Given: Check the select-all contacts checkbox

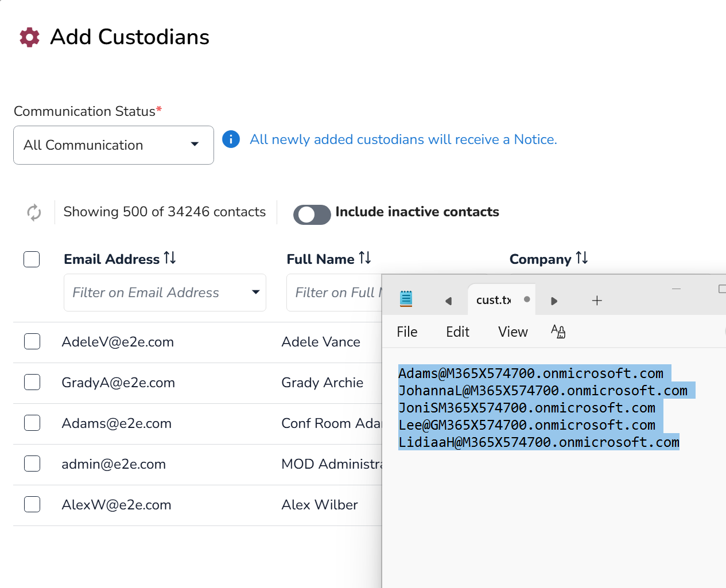Looking at the screenshot, I should 32,259.
